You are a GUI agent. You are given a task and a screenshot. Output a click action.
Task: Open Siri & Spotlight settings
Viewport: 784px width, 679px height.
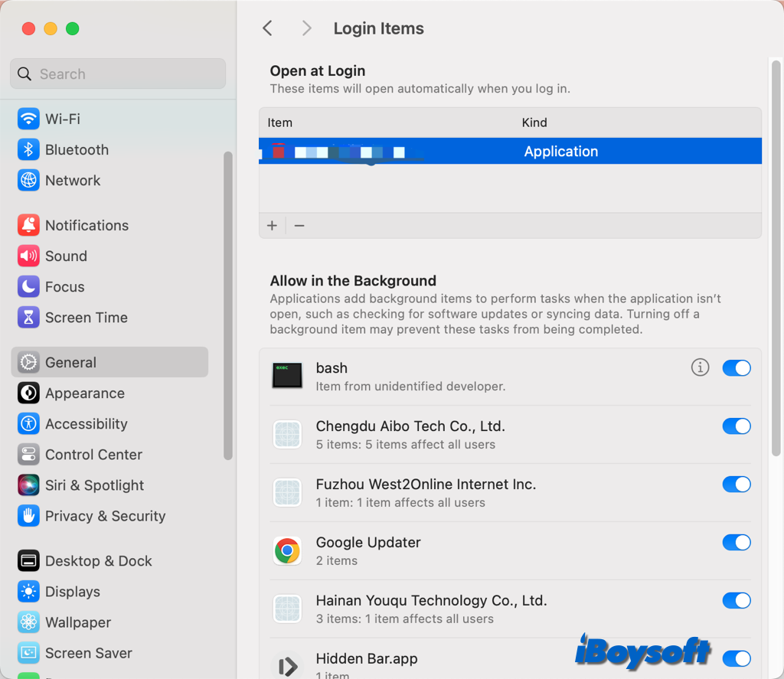pyautogui.click(x=94, y=485)
